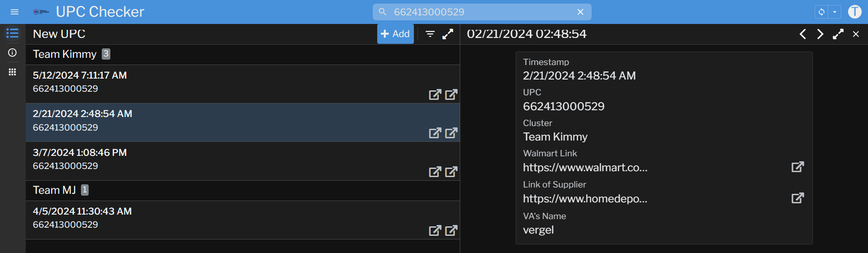Image resolution: width=868 pixels, height=253 pixels.
Task: Collapse the Team Kimmy group header
Action: [65, 54]
